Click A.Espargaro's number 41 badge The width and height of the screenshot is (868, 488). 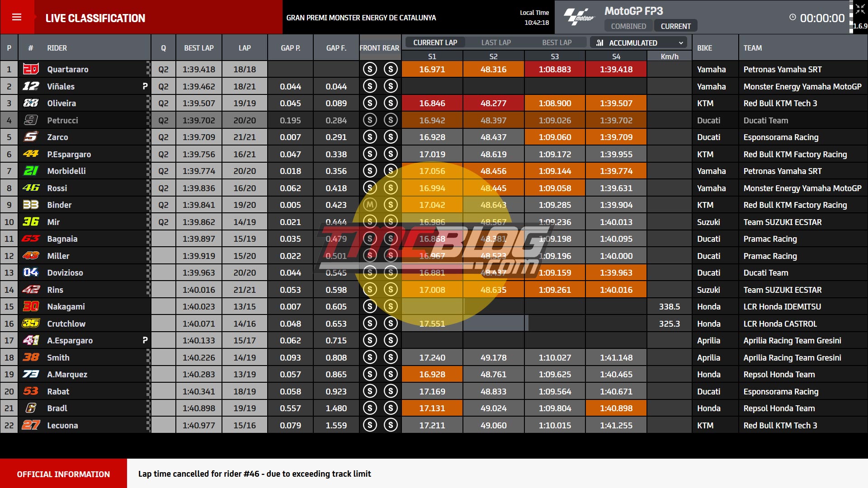(x=31, y=340)
